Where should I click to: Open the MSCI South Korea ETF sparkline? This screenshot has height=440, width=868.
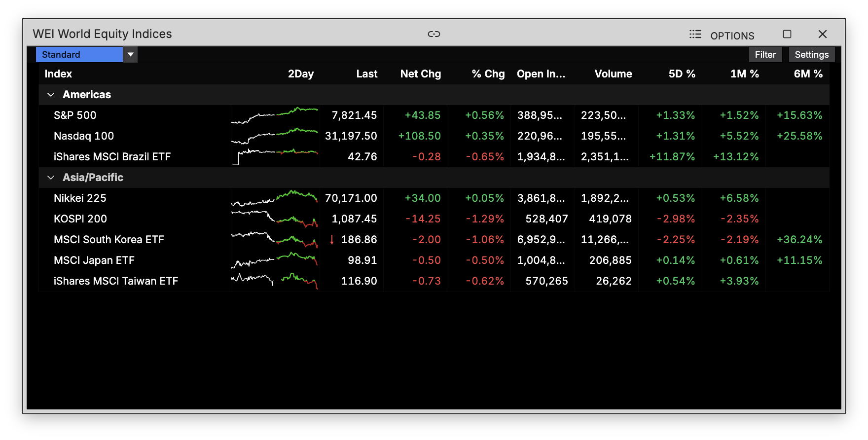tap(275, 240)
